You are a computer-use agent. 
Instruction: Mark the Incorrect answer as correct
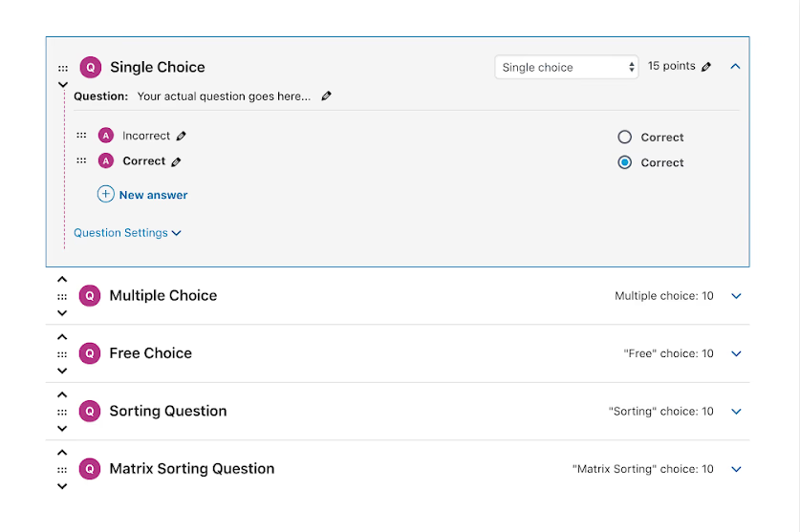[624, 137]
